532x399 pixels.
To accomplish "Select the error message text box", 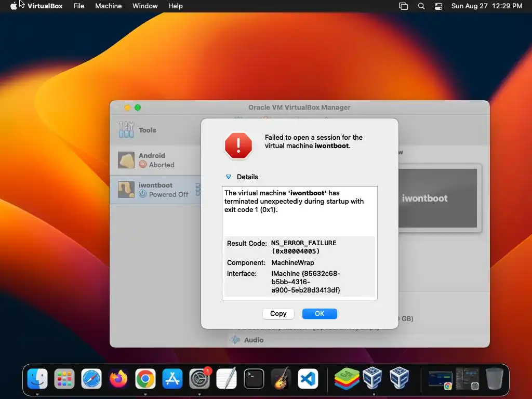I will coord(300,243).
